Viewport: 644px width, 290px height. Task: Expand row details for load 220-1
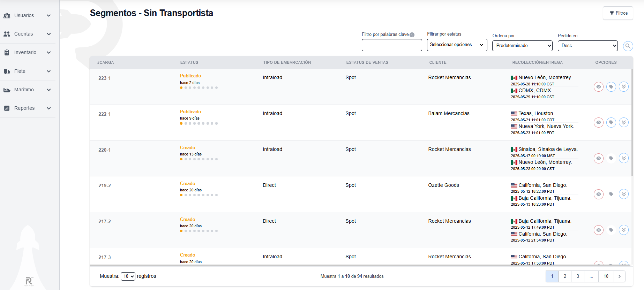pos(624,159)
